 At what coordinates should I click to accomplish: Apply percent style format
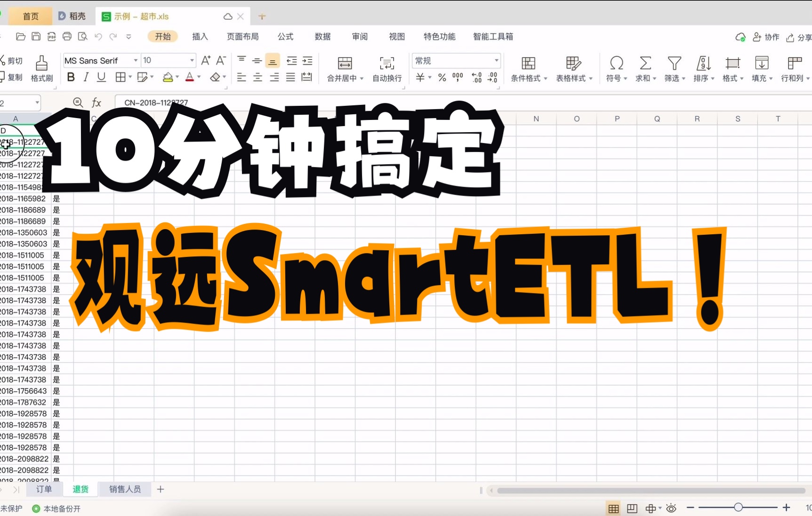click(442, 78)
